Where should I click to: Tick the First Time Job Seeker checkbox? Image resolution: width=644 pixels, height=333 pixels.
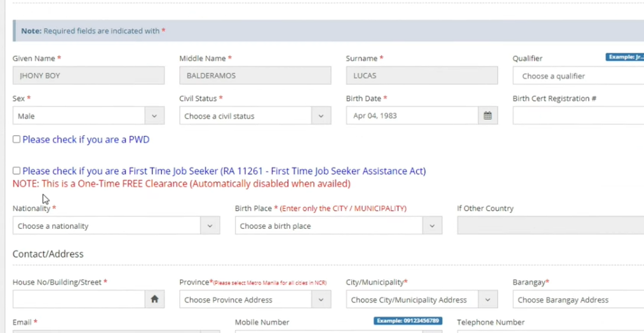pos(17,171)
